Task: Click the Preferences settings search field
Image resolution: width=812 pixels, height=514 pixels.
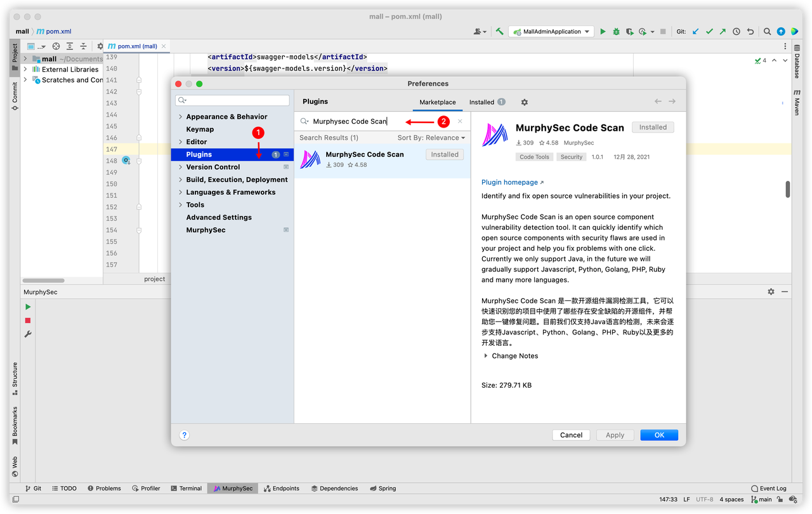Action: coord(232,100)
